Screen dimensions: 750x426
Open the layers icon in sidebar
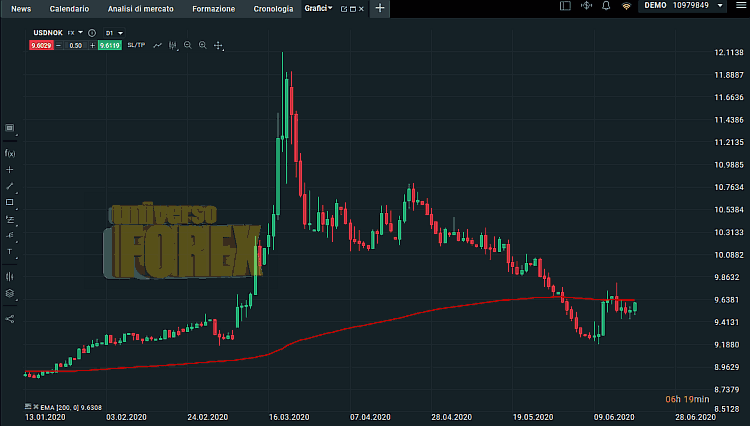(10, 293)
